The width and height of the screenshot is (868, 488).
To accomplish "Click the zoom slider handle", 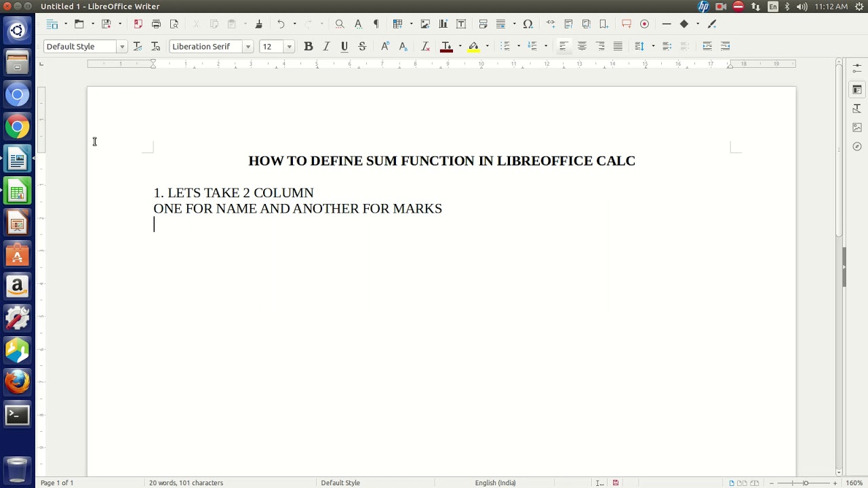I will [x=805, y=483].
